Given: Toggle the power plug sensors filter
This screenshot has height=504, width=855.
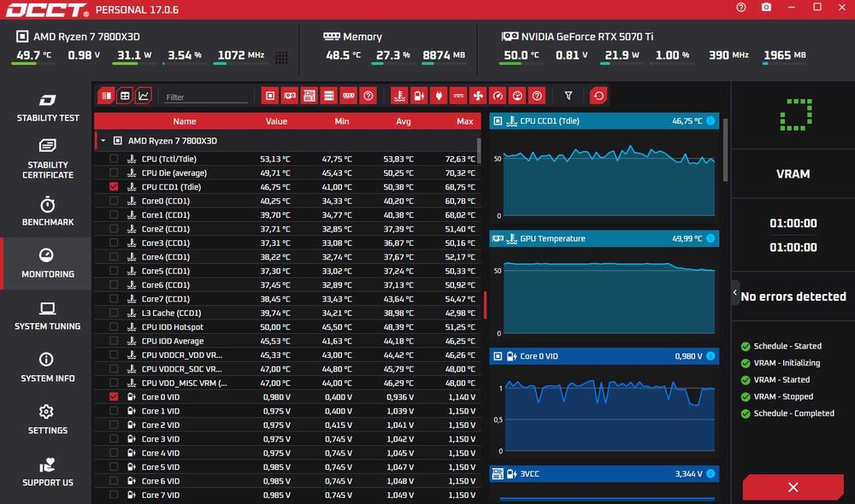Looking at the screenshot, I should click(x=439, y=96).
